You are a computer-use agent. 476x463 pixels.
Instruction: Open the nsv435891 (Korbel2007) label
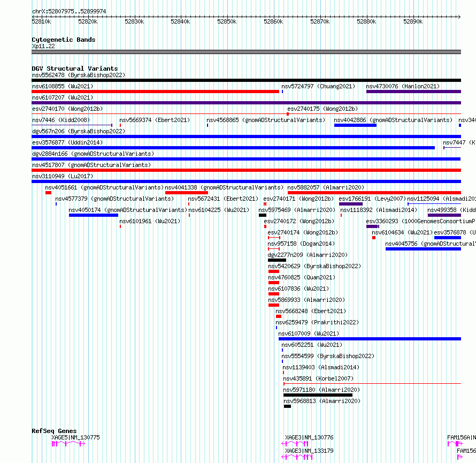pyautogui.click(x=318, y=378)
